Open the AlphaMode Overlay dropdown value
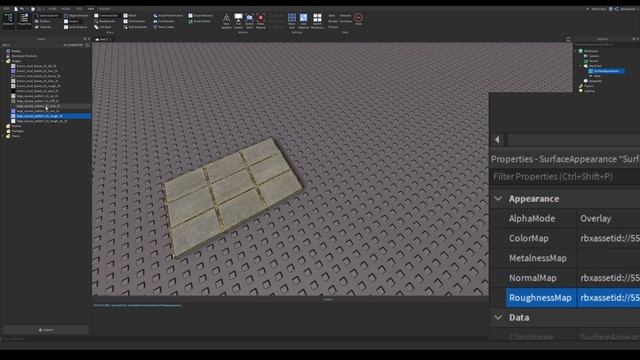 tap(609, 218)
